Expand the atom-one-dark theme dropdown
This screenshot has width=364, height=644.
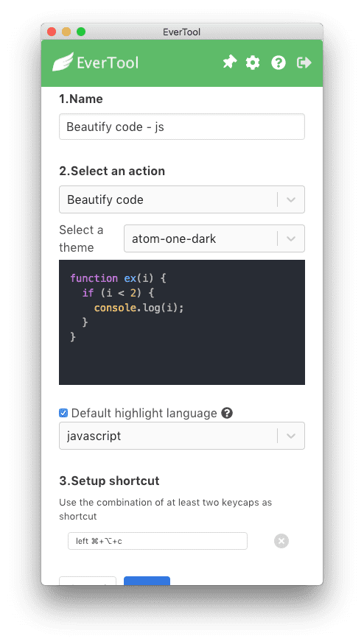pyautogui.click(x=214, y=238)
